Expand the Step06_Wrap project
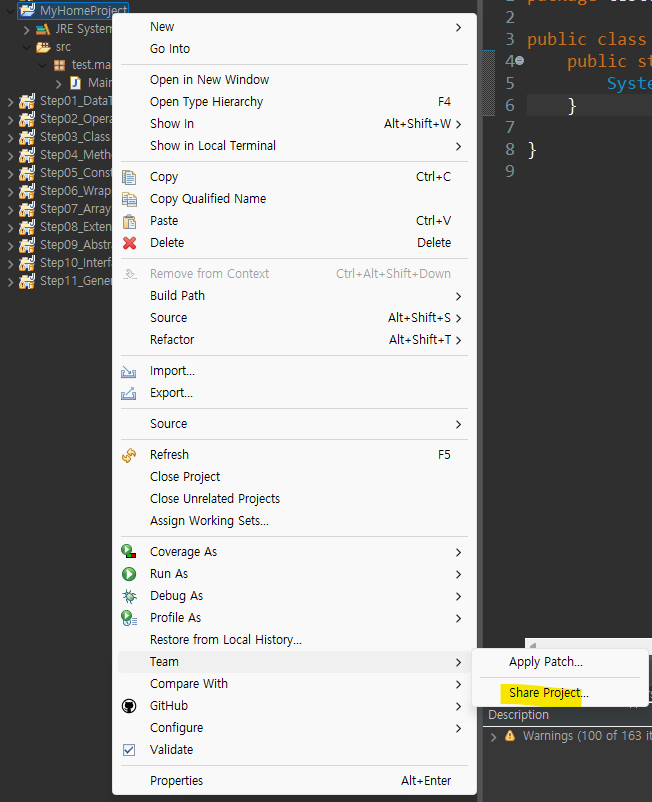 point(10,192)
